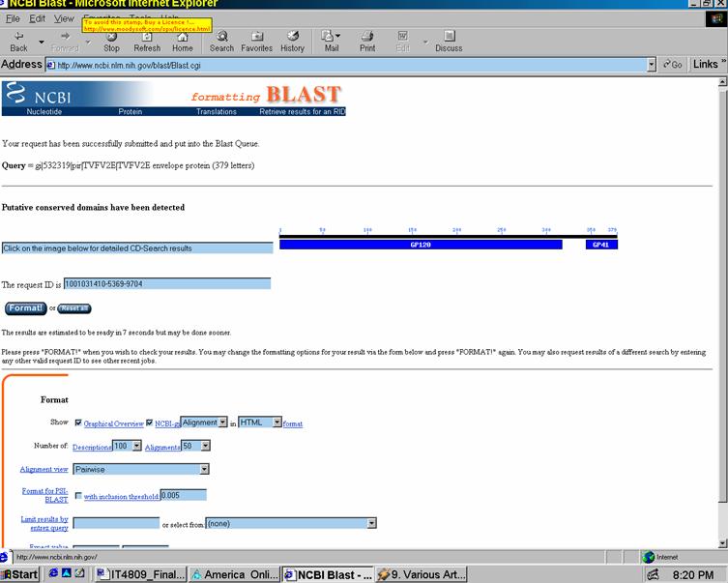Click the page scrollbar down arrow
This screenshot has height=583, width=728.
(x=722, y=543)
